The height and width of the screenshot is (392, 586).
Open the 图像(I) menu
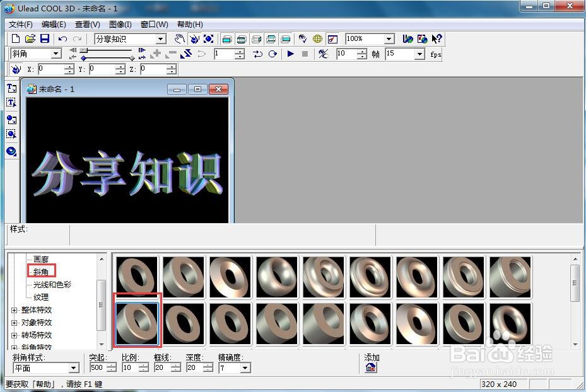click(120, 25)
